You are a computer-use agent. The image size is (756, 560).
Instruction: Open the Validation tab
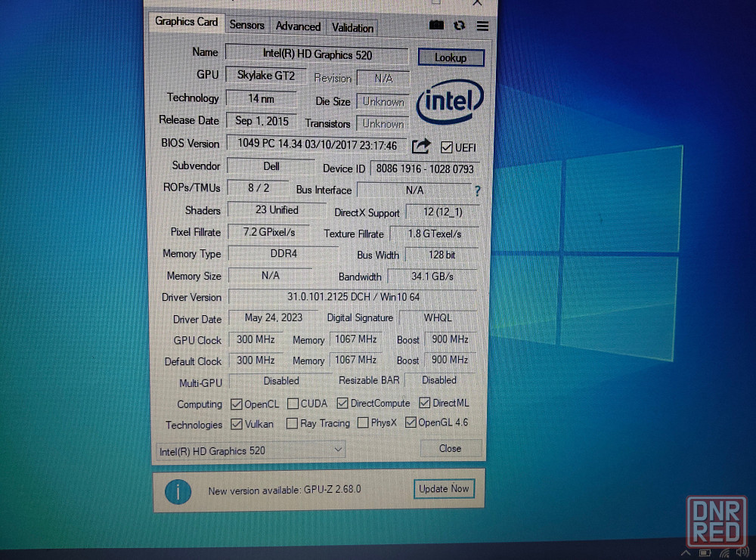352,28
